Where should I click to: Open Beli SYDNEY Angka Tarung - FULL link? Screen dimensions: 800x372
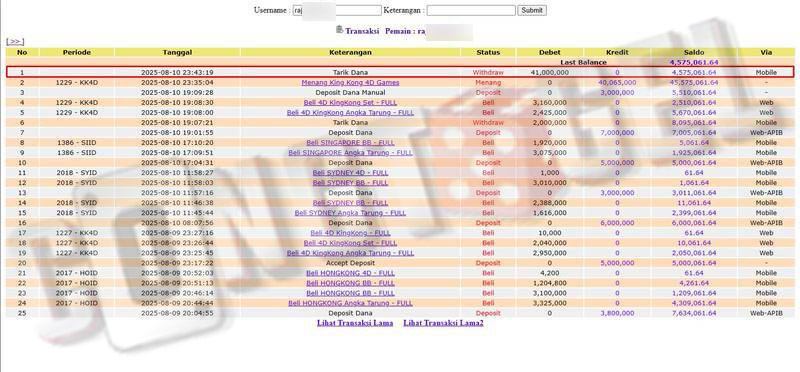click(x=350, y=213)
